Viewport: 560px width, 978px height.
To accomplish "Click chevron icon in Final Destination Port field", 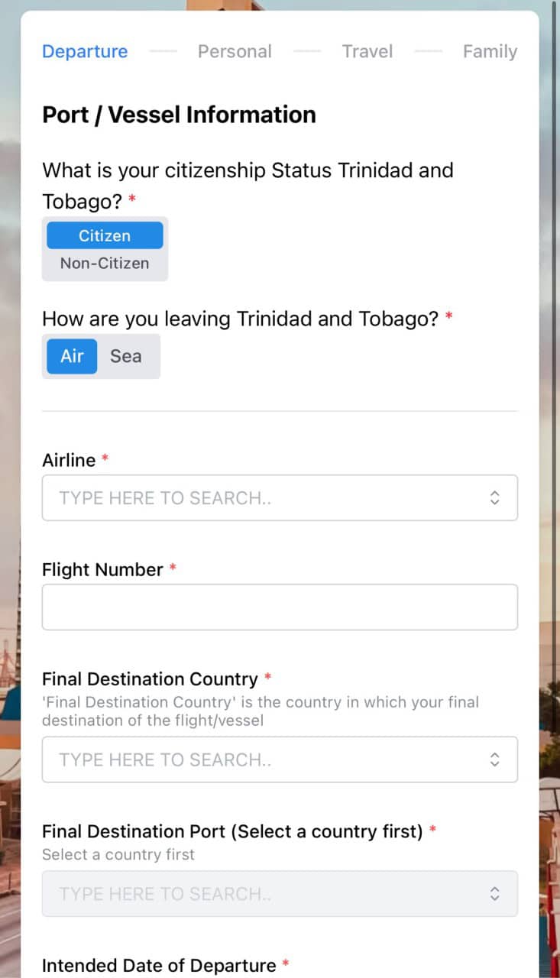I will click(x=494, y=894).
